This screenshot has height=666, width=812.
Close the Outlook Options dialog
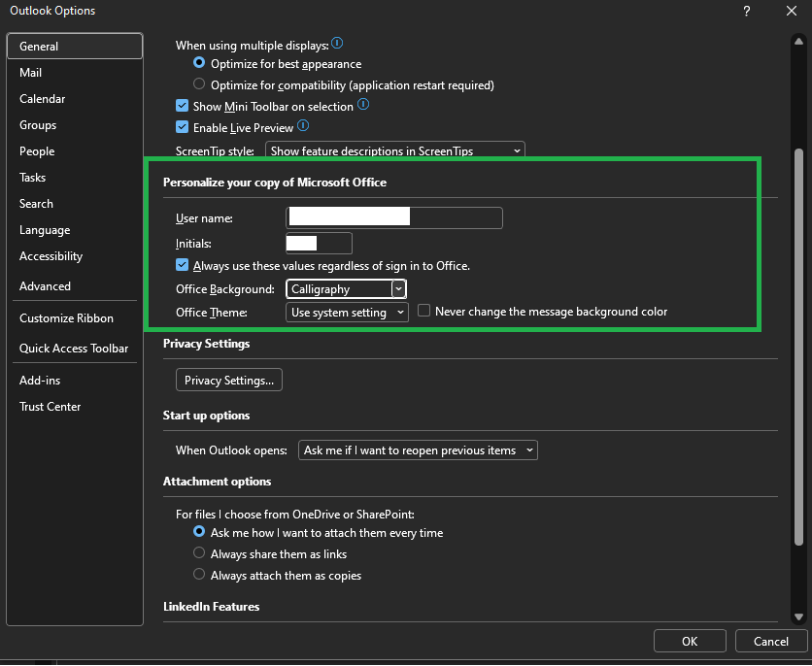[x=792, y=11]
